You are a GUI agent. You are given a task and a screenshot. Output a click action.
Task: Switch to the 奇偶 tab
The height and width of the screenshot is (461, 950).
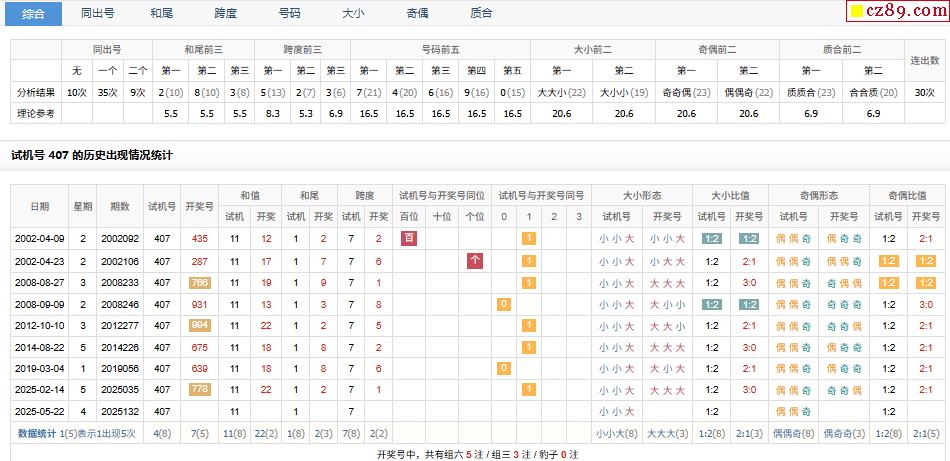[417, 13]
